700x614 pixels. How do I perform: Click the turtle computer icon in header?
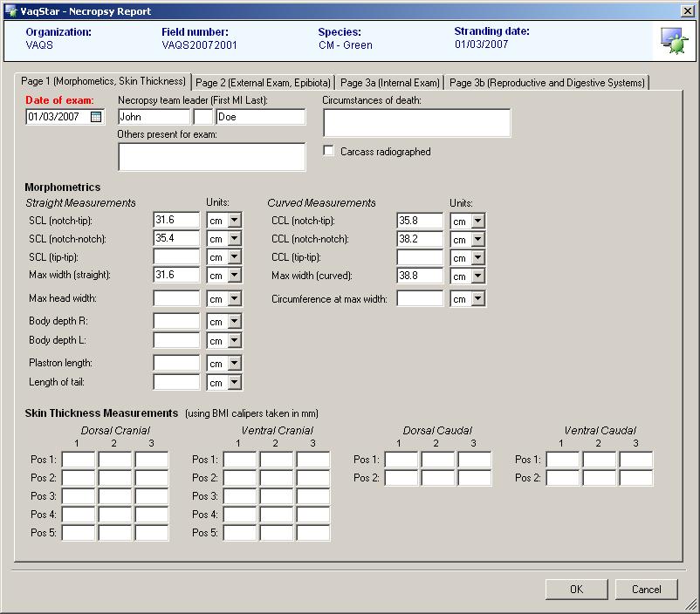click(x=672, y=40)
